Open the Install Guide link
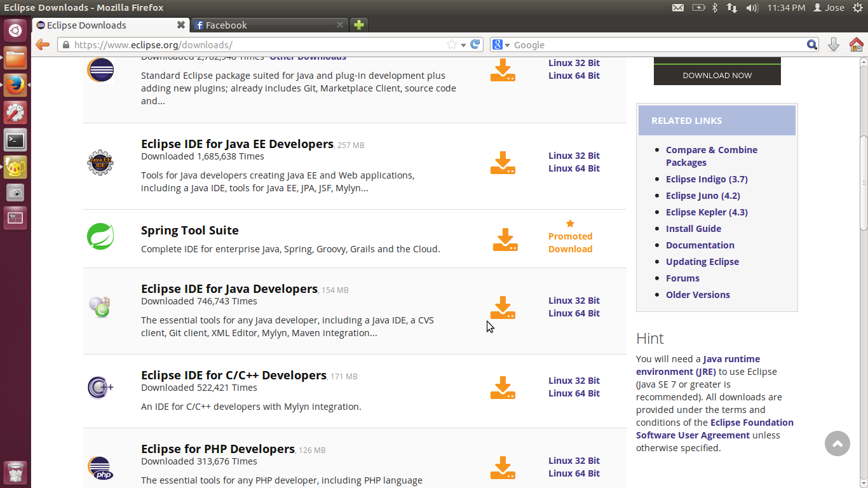 693,229
